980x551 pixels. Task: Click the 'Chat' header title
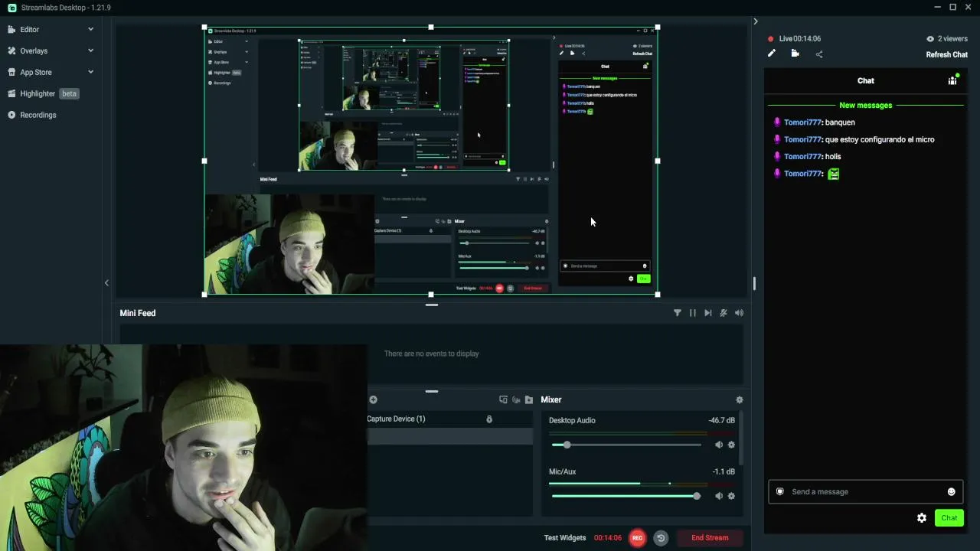[866, 80]
